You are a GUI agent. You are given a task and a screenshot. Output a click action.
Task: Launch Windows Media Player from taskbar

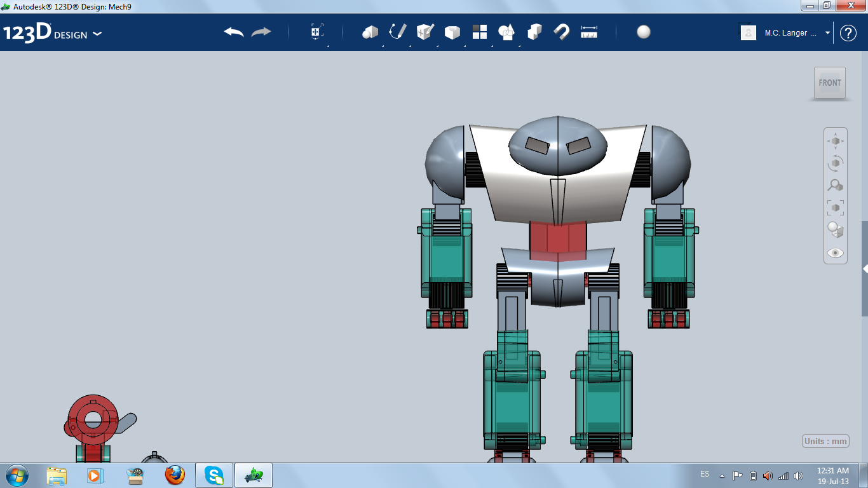(x=94, y=475)
